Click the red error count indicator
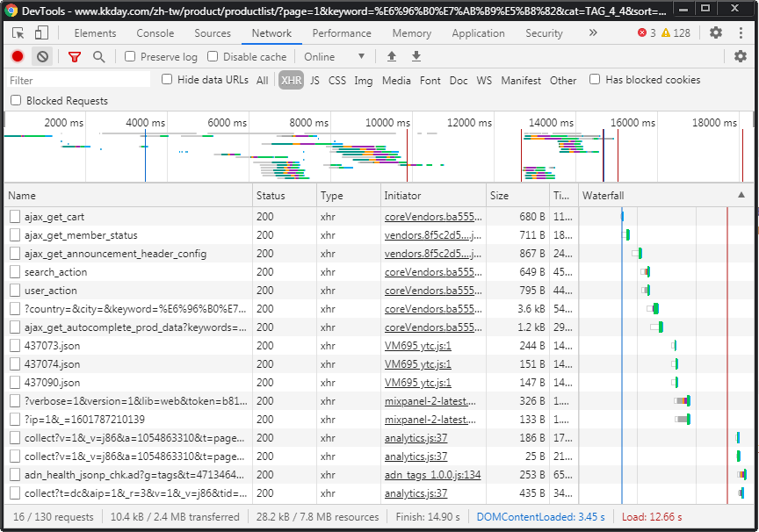Image resolution: width=759 pixels, height=532 pixels. (x=647, y=32)
